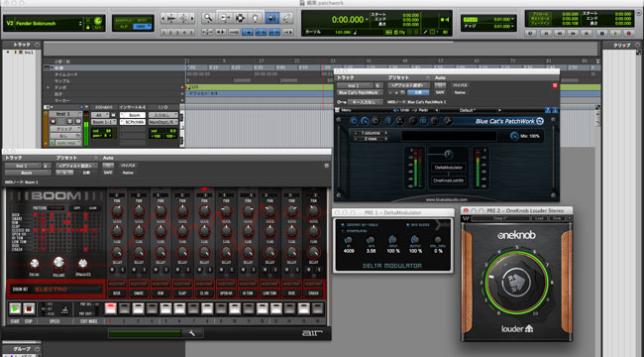The width and height of the screenshot is (644, 357).
Task: Open the グループ panel header
Action: click(x=22, y=349)
